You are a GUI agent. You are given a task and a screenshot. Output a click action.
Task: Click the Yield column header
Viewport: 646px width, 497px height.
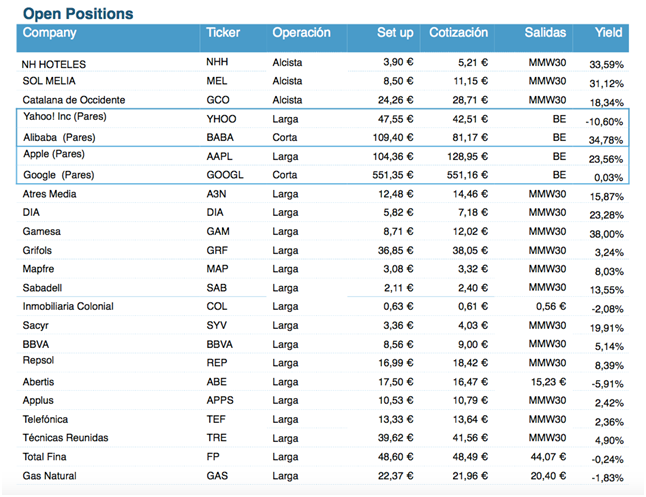click(608, 33)
